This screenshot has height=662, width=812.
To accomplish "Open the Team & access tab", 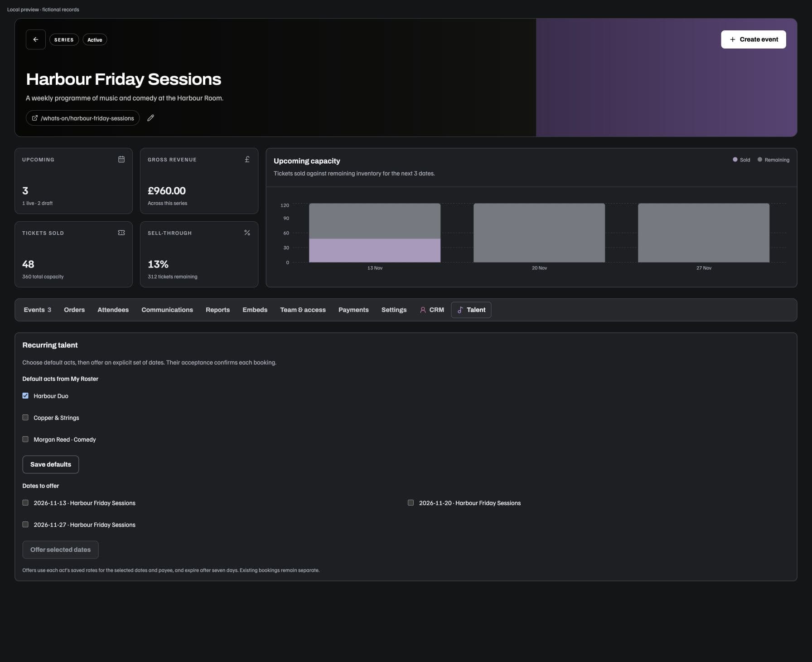I will 303,310.
